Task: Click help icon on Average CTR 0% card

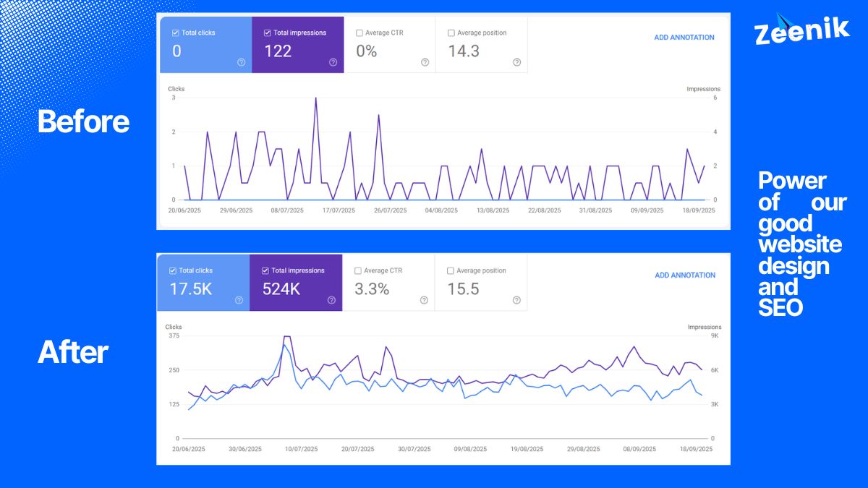Action: [x=425, y=62]
